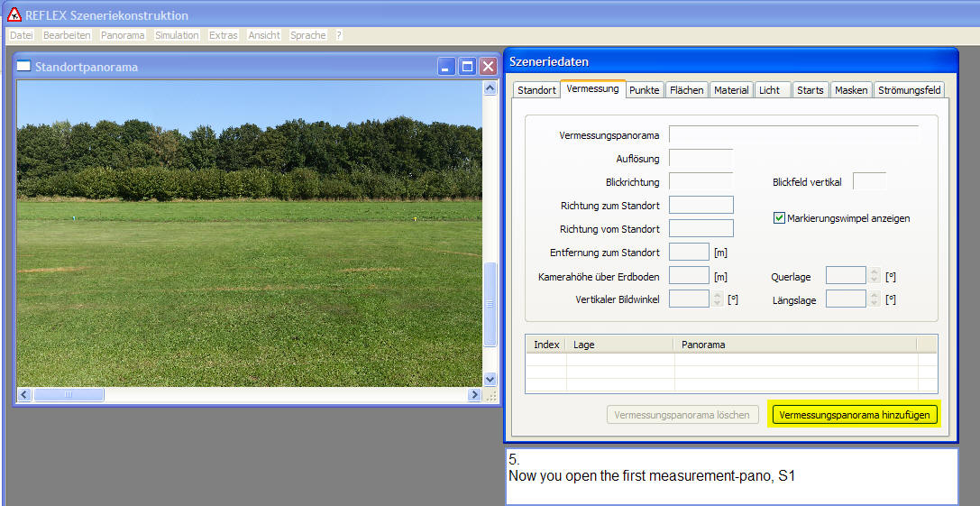Open the Starts tab
This screenshot has height=506, width=980.
coord(810,90)
